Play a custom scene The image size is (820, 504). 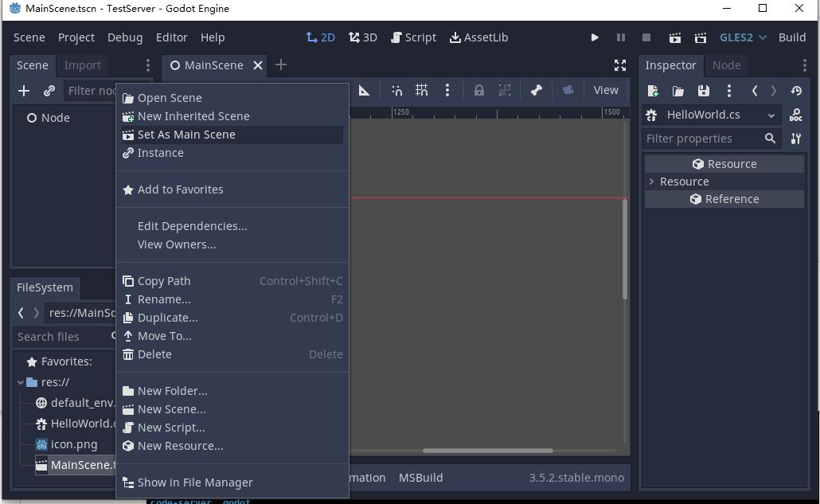[701, 37]
